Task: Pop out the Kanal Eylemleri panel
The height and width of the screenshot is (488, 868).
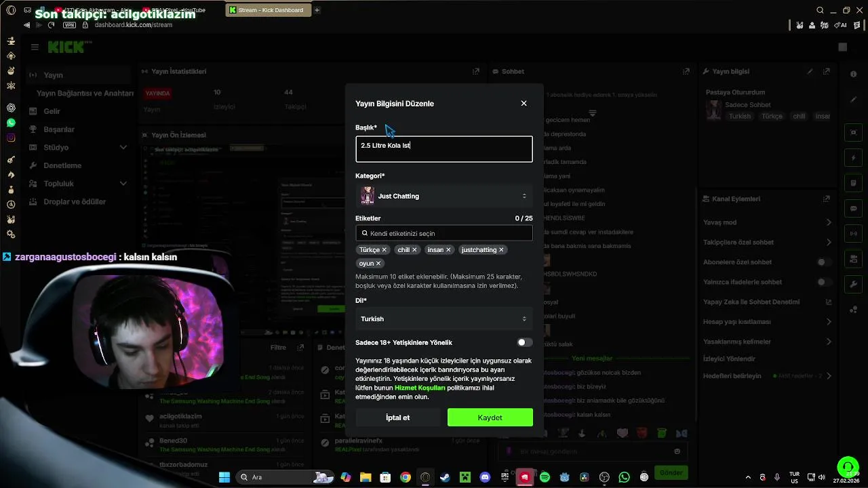Action: pos(826,199)
